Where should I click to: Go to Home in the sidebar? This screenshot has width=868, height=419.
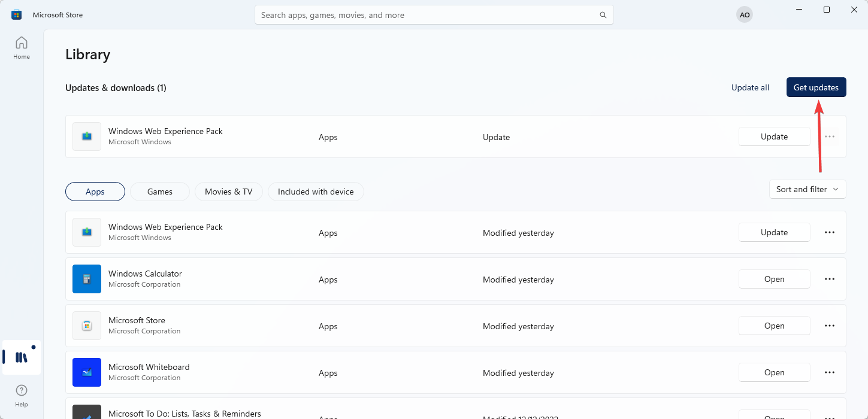tap(22, 48)
